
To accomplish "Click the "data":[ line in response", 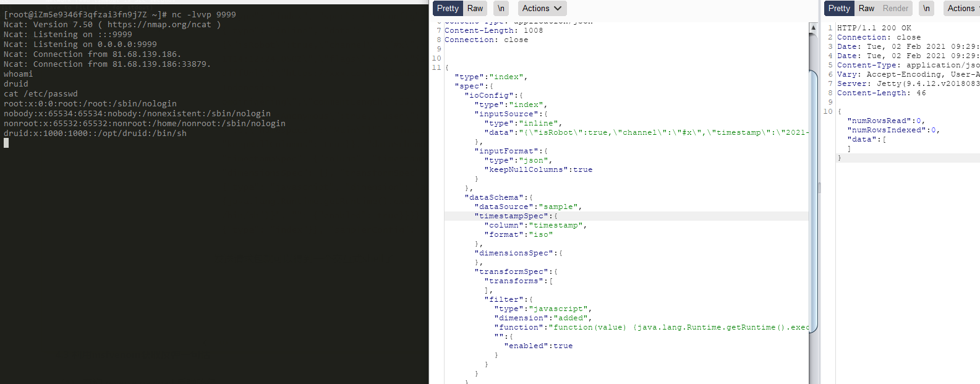I will click(x=866, y=139).
